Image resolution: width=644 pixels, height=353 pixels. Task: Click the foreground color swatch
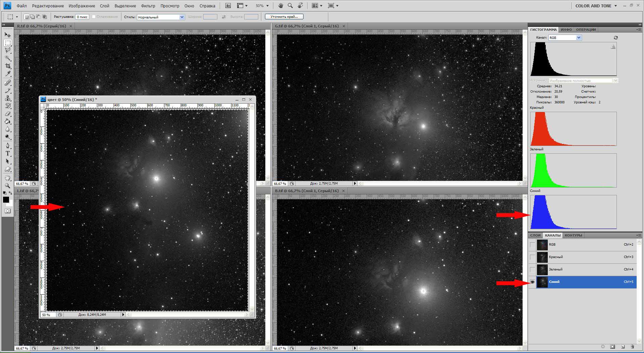(6, 200)
